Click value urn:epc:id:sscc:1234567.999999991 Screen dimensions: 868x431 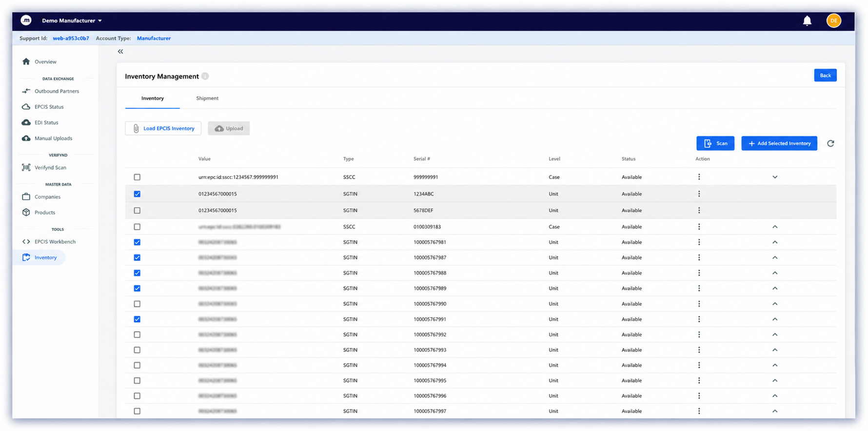(x=238, y=177)
